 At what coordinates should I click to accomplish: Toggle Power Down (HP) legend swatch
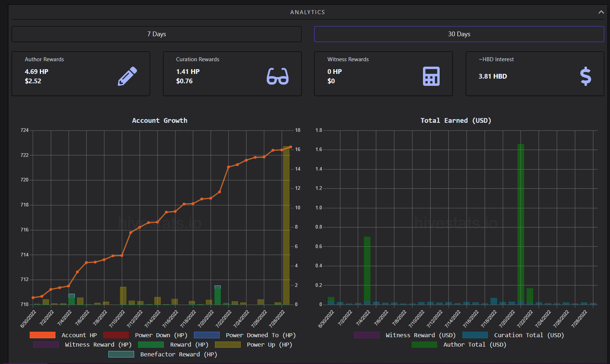[116, 335]
